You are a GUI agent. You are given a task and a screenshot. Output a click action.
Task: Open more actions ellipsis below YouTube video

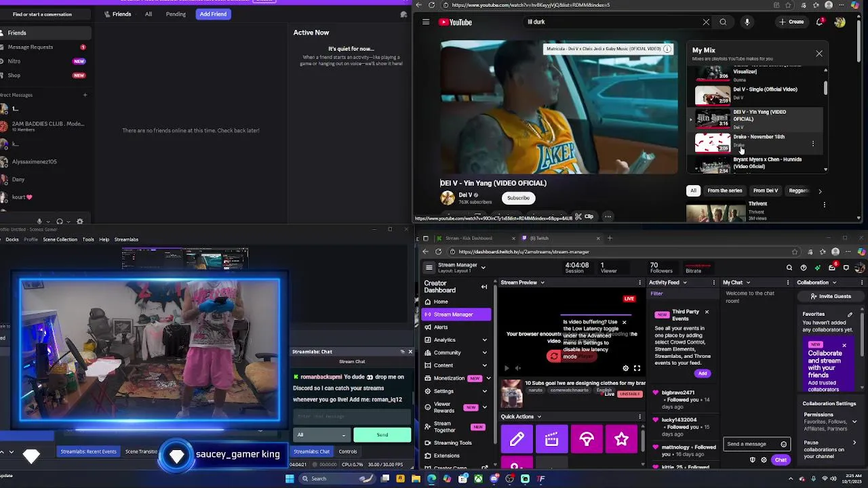tap(608, 217)
